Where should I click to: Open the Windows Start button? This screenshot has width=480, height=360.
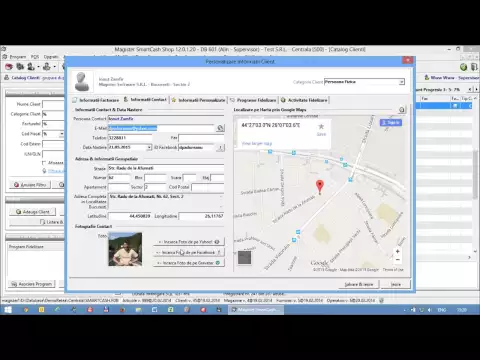pos(8,310)
